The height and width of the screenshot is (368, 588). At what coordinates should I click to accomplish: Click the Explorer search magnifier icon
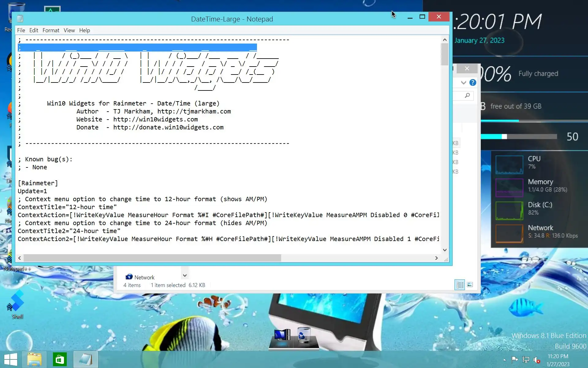click(x=467, y=96)
